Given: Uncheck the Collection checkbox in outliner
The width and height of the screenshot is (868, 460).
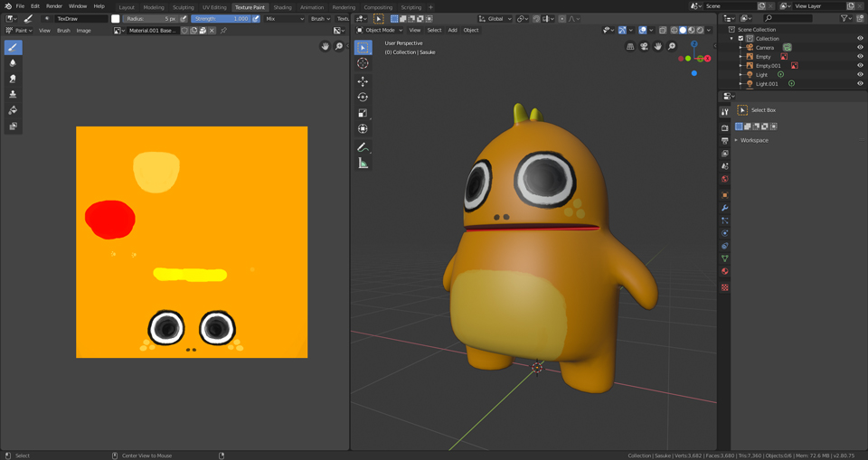Looking at the screenshot, I should 741,39.
